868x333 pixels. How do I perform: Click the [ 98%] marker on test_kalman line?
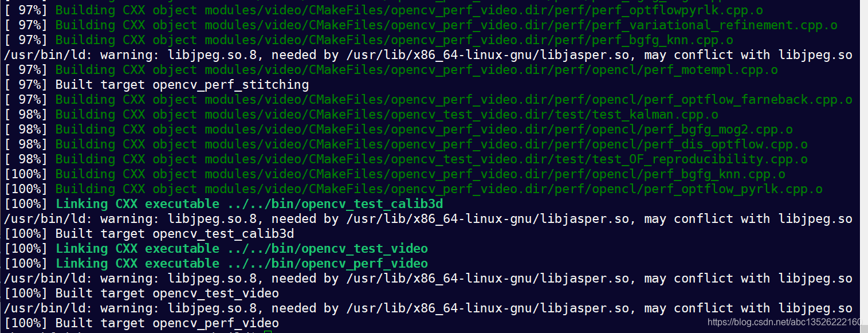26,114
